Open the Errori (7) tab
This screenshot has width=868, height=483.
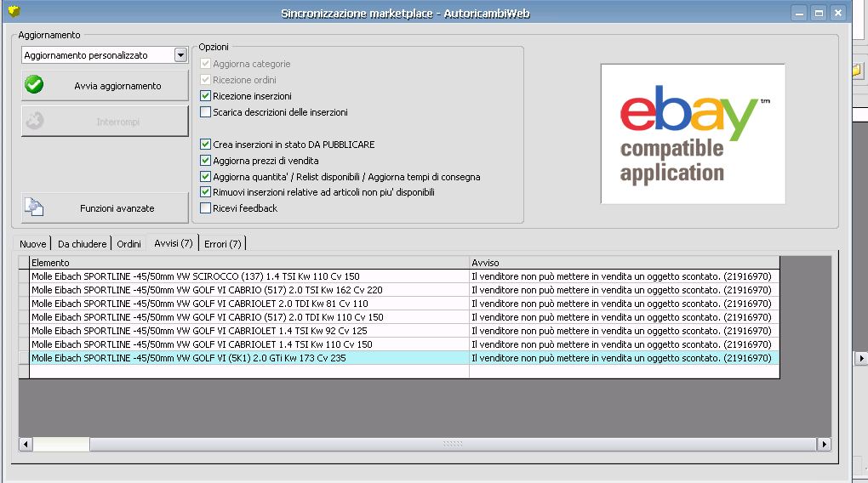(223, 244)
